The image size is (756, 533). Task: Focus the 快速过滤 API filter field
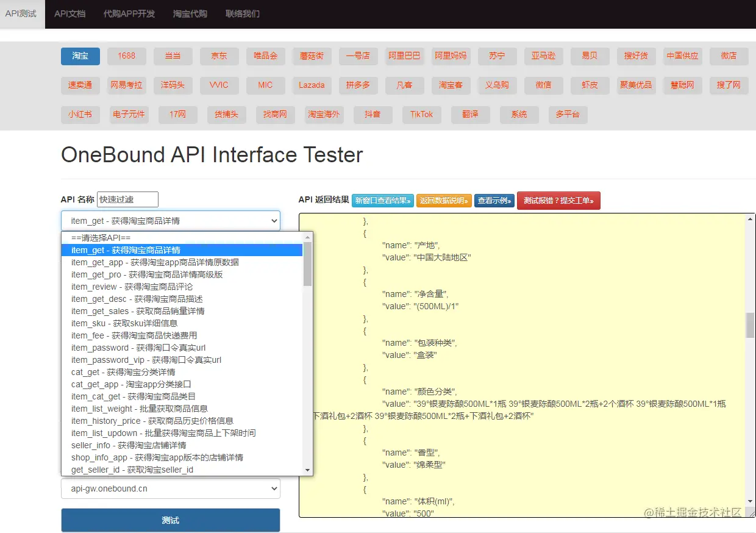coord(127,199)
